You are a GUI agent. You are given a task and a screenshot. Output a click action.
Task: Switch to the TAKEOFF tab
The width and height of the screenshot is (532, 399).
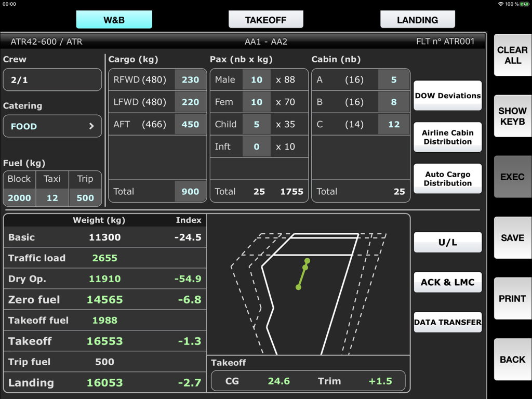pos(265,19)
